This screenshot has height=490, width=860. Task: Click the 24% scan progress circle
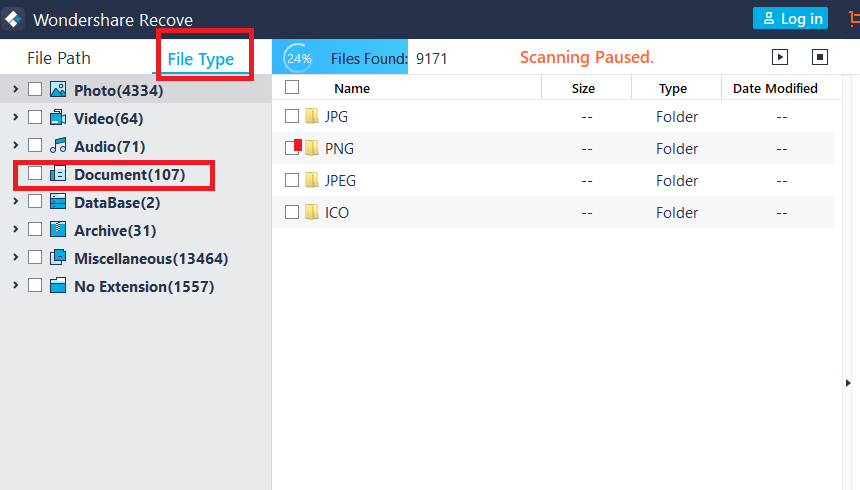(x=299, y=58)
